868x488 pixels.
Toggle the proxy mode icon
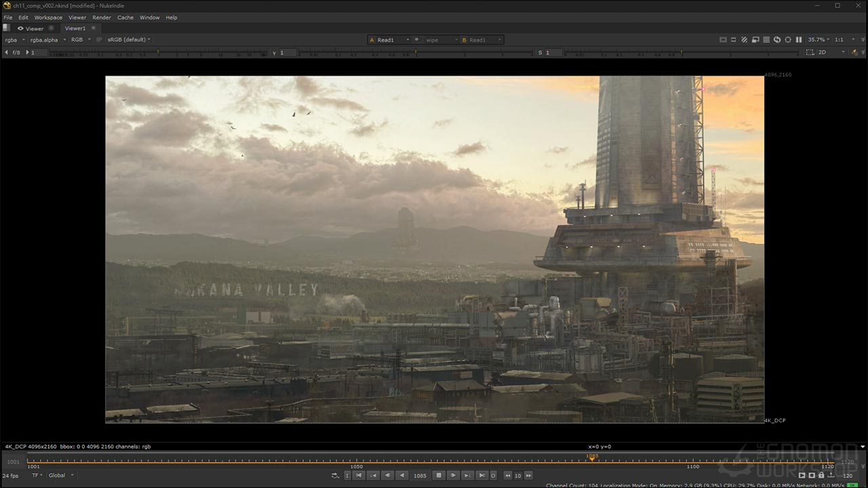(x=755, y=40)
